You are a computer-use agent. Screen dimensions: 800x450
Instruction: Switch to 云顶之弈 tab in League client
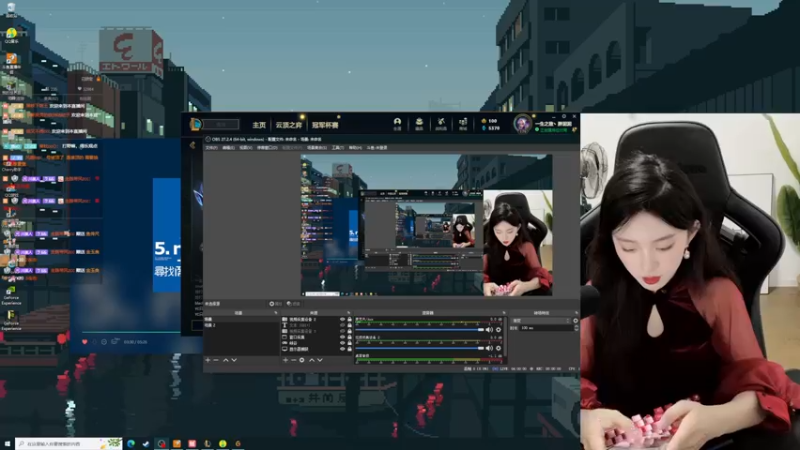pos(289,125)
